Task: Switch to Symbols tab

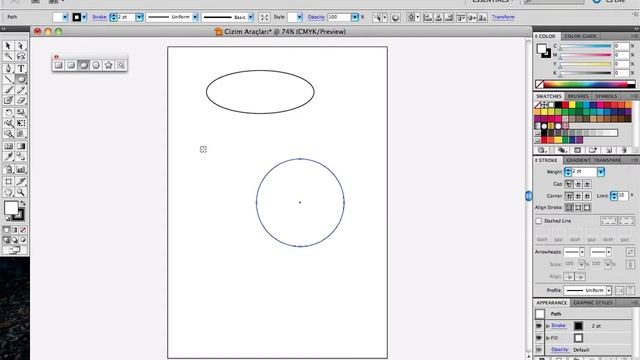Action: point(606,96)
